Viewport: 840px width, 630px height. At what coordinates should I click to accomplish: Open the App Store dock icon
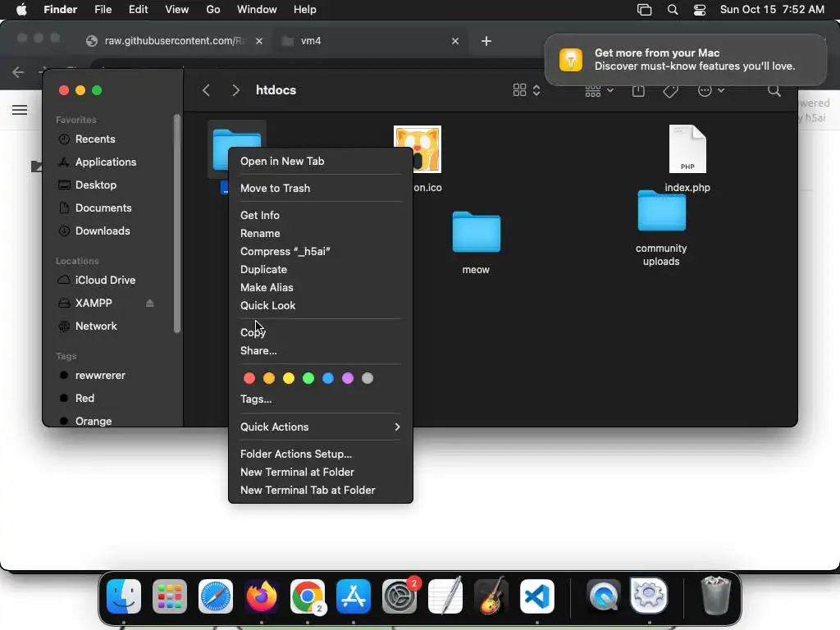tap(354, 596)
